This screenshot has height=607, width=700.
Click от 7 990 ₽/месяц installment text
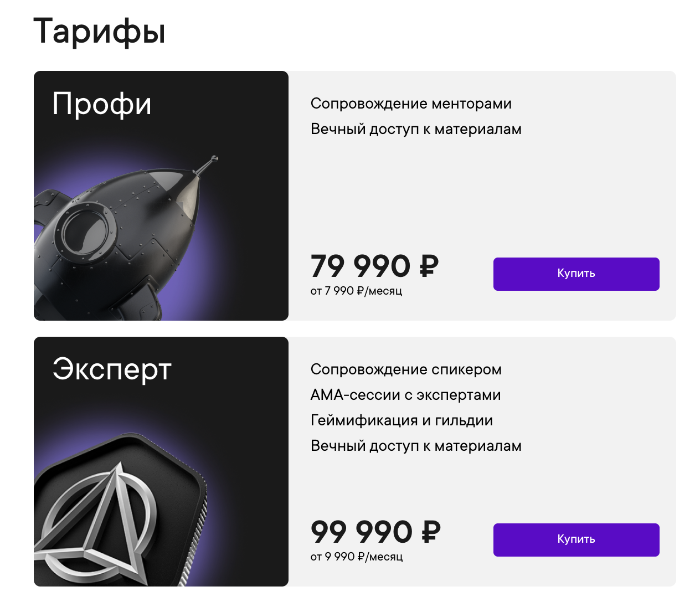357,290
